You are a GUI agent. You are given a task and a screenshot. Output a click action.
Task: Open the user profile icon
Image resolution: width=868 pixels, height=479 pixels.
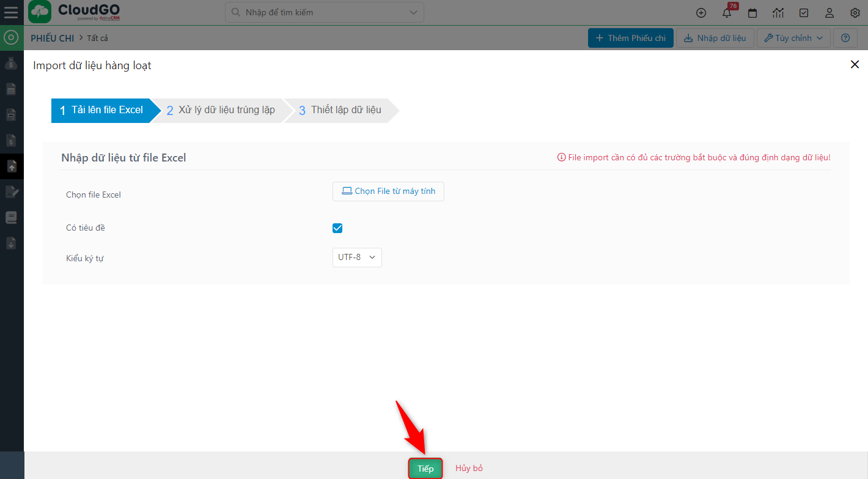(829, 12)
